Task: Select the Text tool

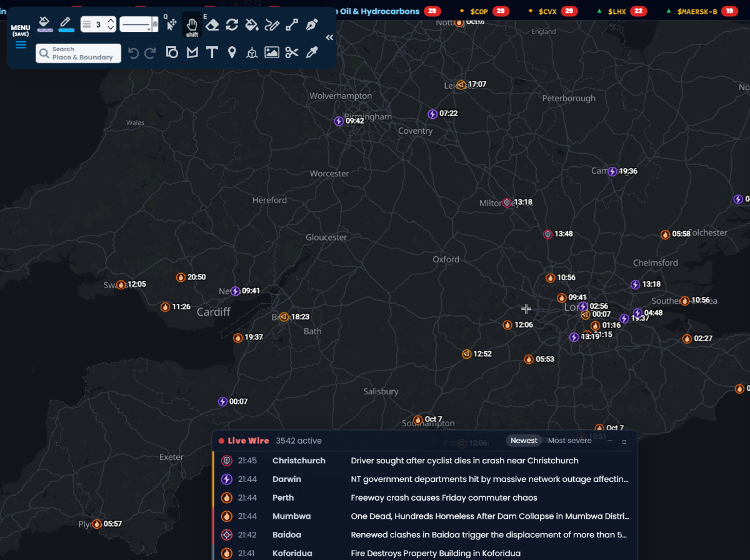Action: coord(212,52)
